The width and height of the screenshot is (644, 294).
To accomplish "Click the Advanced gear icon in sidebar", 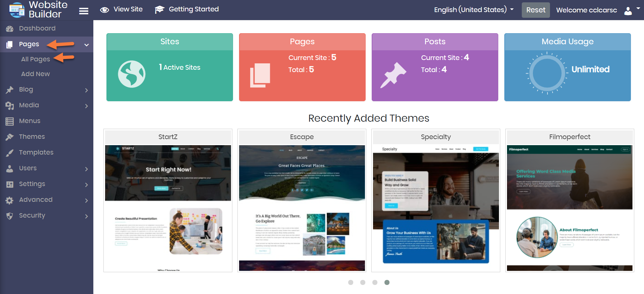I will 10,200.
